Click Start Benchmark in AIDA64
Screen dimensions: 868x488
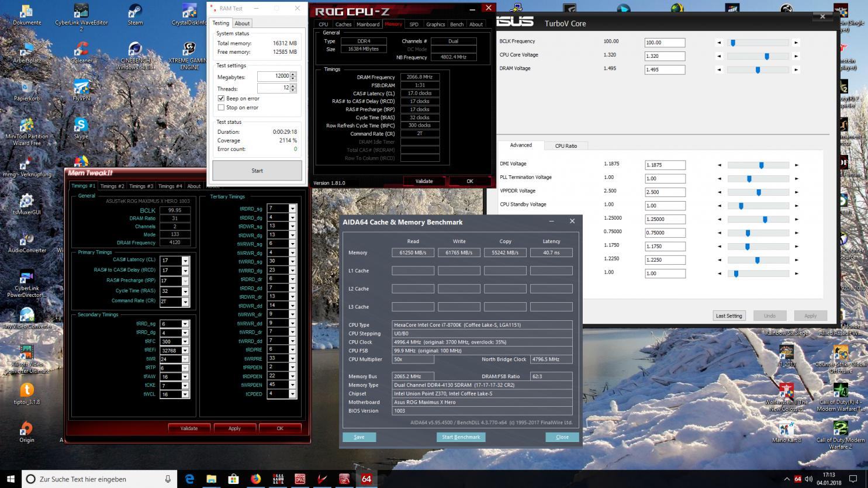[x=461, y=437]
